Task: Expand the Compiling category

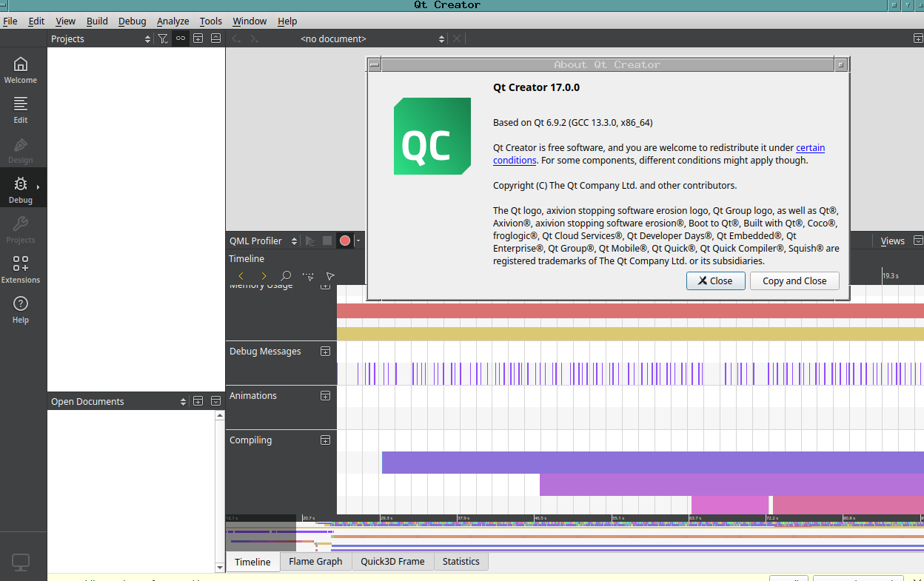Action: point(325,440)
